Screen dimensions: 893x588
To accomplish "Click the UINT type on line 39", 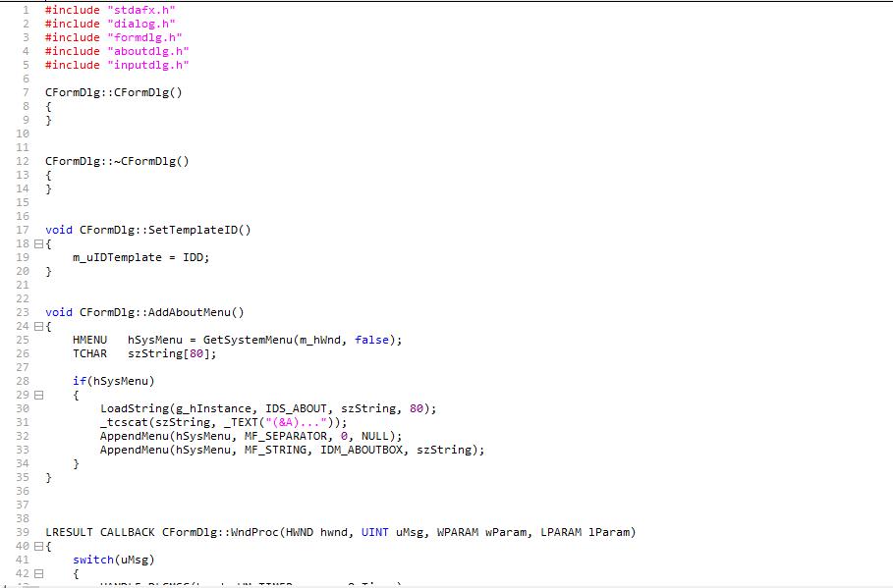I will pyautogui.click(x=375, y=532).
